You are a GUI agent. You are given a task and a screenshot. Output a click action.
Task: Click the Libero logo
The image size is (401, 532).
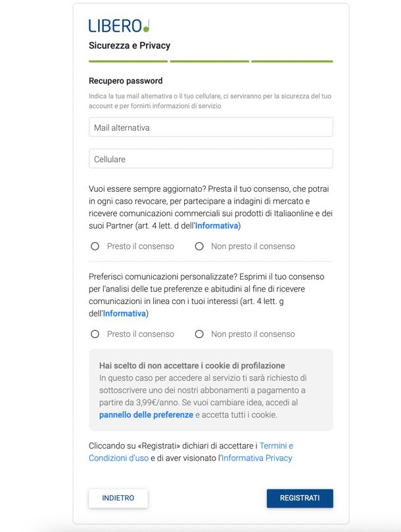[x=119, y=26]
